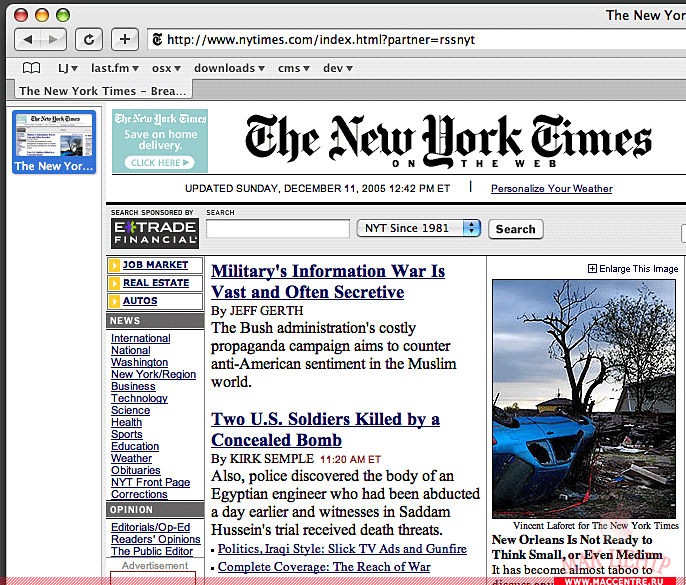Open the bookmarks book icon
The height and width of the screenshot is (585, 686).
(32, 68)
